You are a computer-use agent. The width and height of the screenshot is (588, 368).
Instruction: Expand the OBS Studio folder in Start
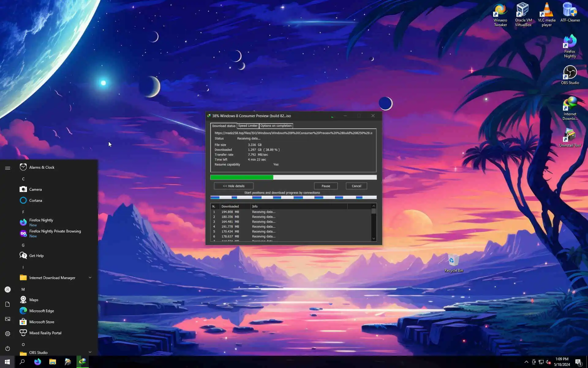[90, 352]
